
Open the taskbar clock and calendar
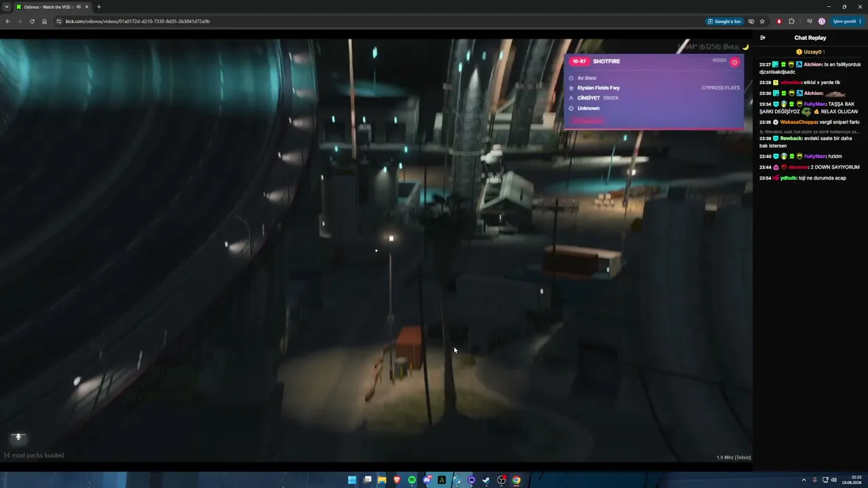pos(852,481)
